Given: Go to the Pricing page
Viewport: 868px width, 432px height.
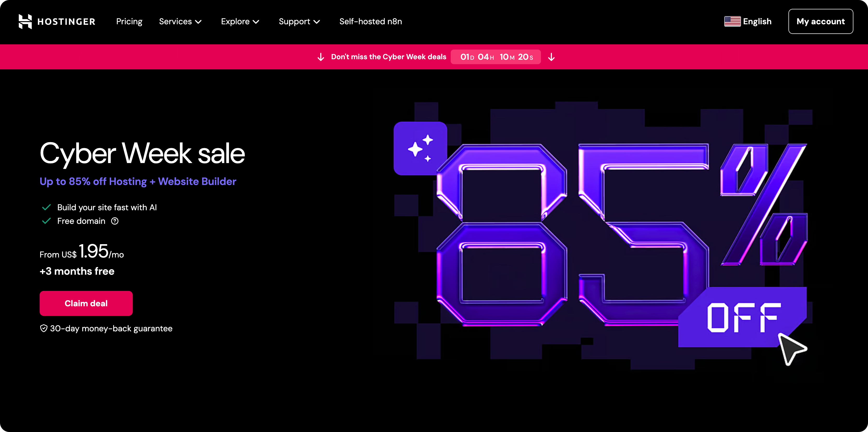Looking at the screenshot, I should pyautogui.click(x=129, y=22).
